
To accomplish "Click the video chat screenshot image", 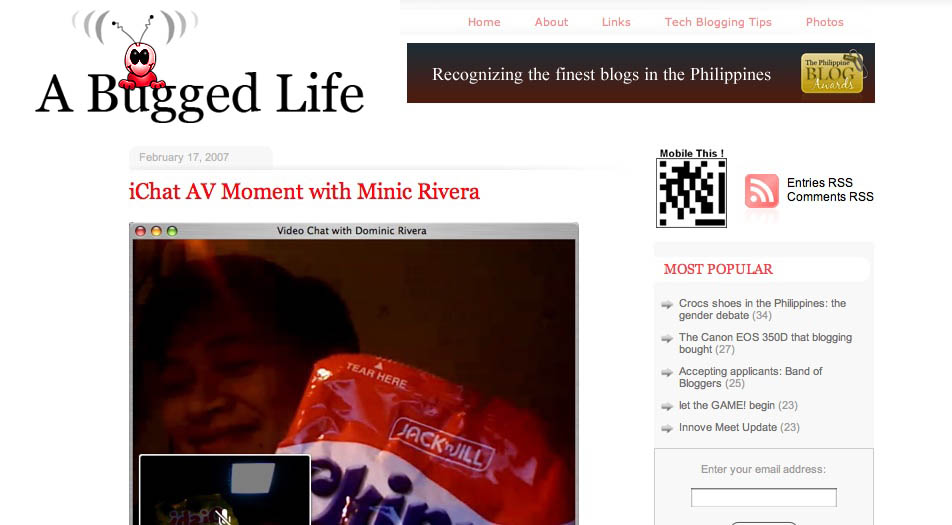I will 353,374.
